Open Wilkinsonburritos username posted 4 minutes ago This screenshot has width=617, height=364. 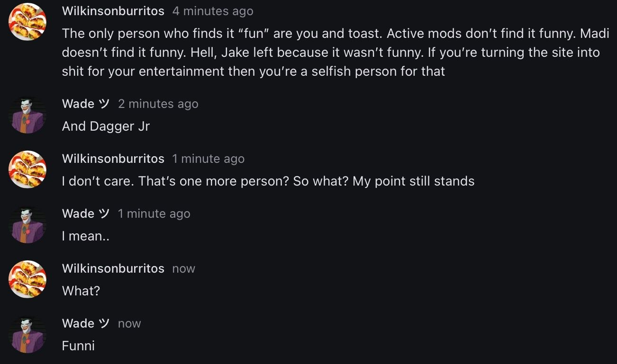coord(113,11)
